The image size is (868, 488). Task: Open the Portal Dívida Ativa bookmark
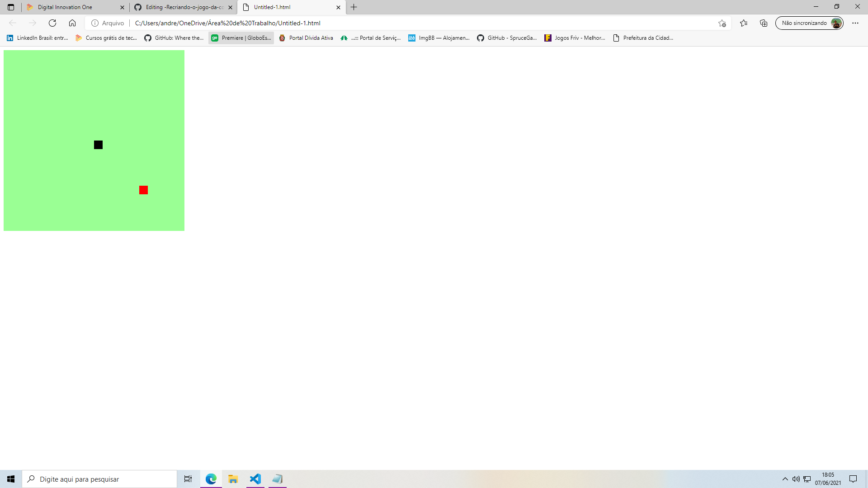(x=305, y=38)
